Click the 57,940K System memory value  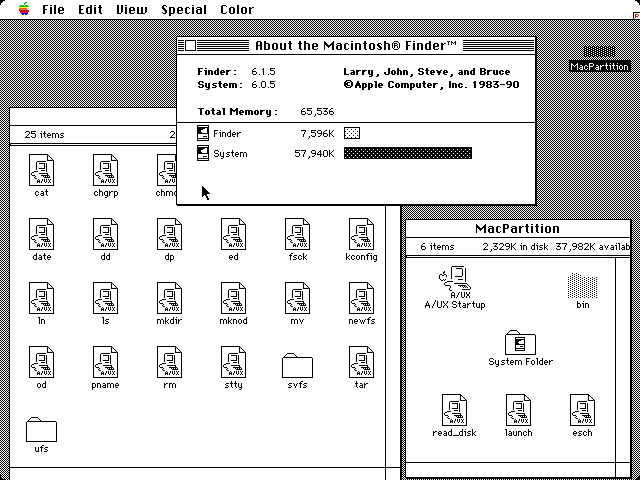tap(314, 154)
